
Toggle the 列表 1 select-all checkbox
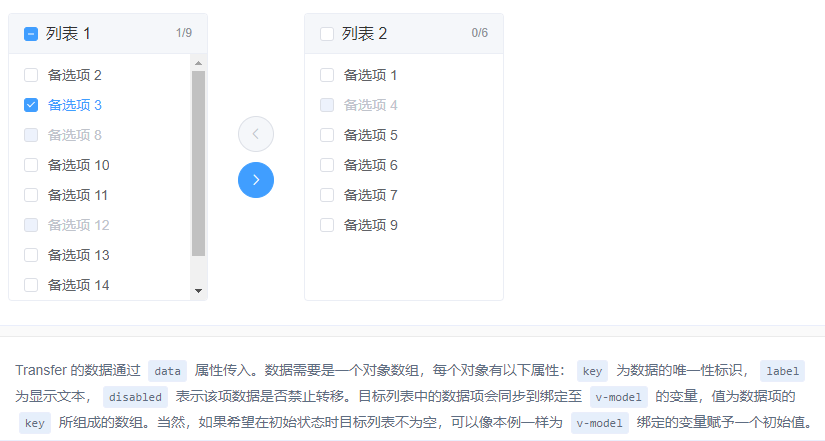[31, 34]
